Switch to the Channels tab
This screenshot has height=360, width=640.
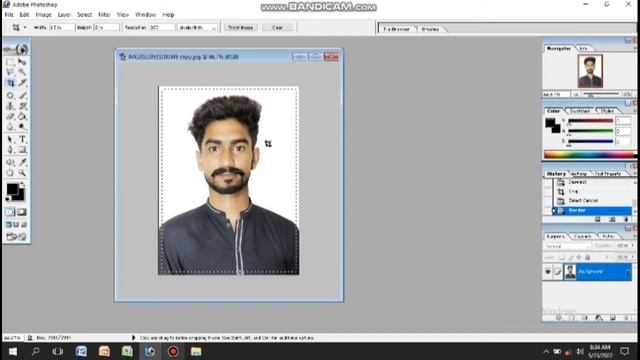click(x=582, y=237)
